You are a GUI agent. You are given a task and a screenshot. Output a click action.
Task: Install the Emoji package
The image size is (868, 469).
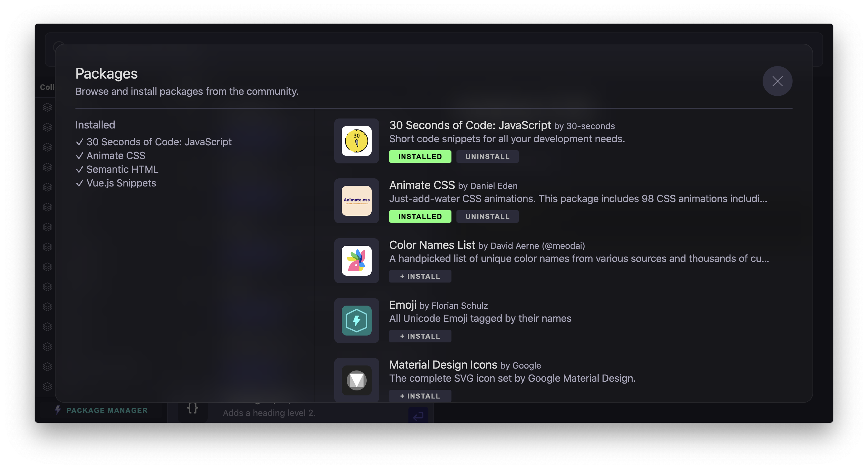tap(420, 336)
